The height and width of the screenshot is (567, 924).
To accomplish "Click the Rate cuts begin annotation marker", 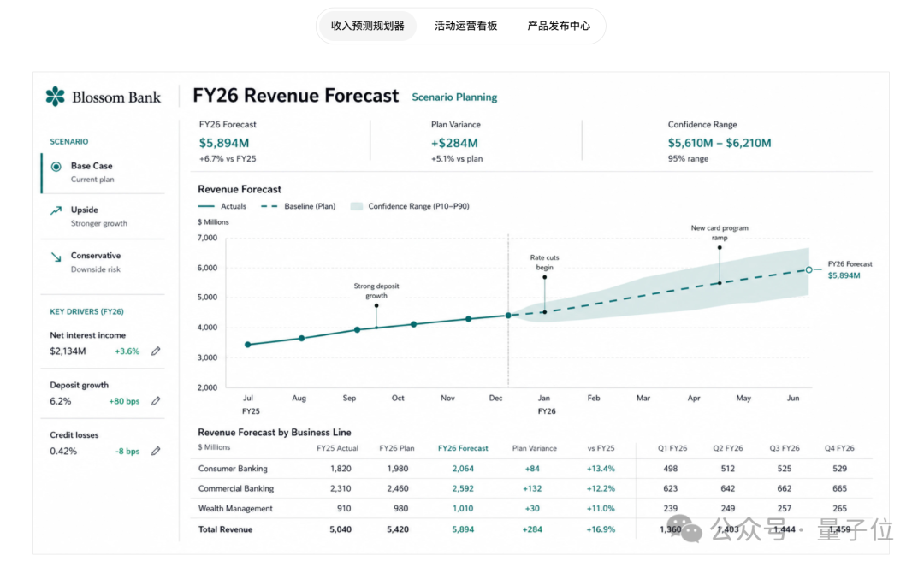I will click(x=544, y=277).
